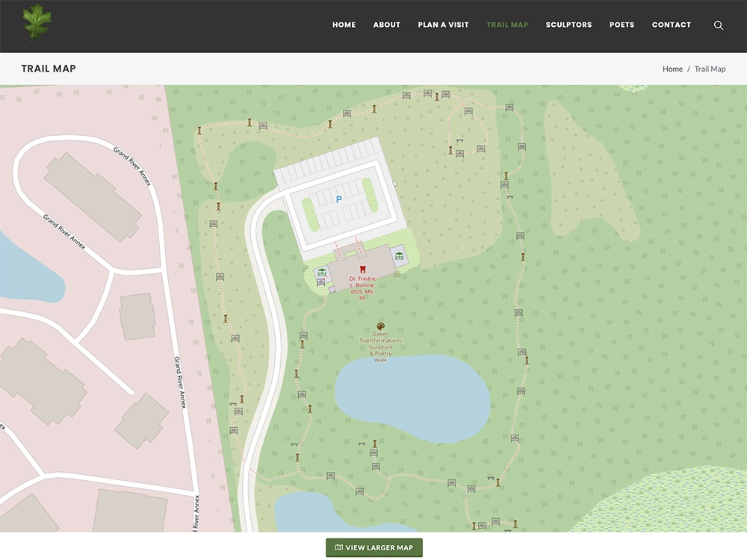This screenshot has width=747, height=560.
Task: Open the Sculptors menu item
Action: point(568,25)
